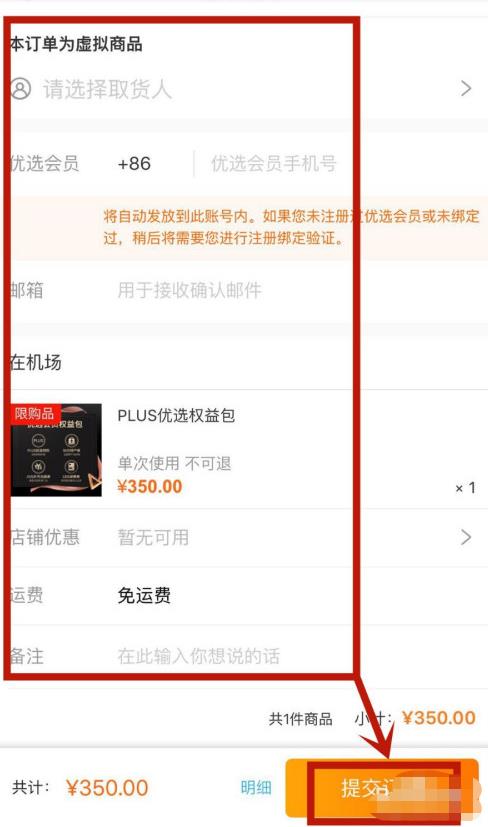This screenshot has width=488, height=827.
Task: Tap the 在机场 store name header
Action: pyautogui.click(x=35, y=362)
